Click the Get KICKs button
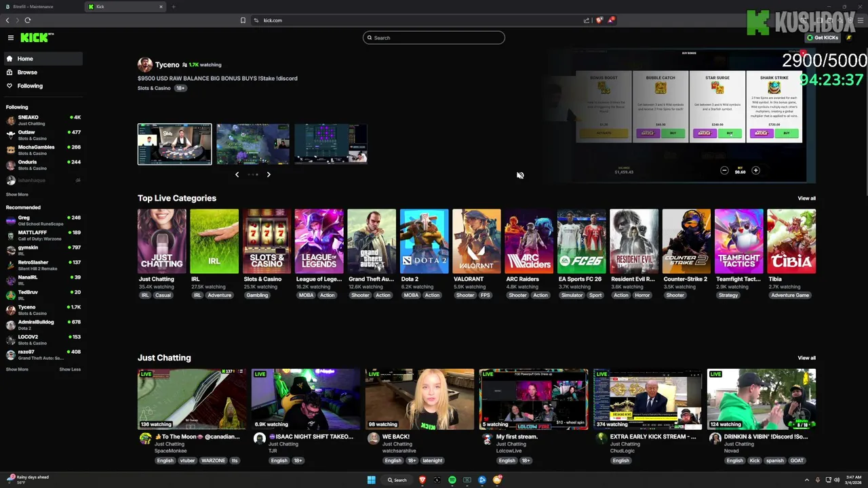This screenshot has height=488, width=868. 823,38
